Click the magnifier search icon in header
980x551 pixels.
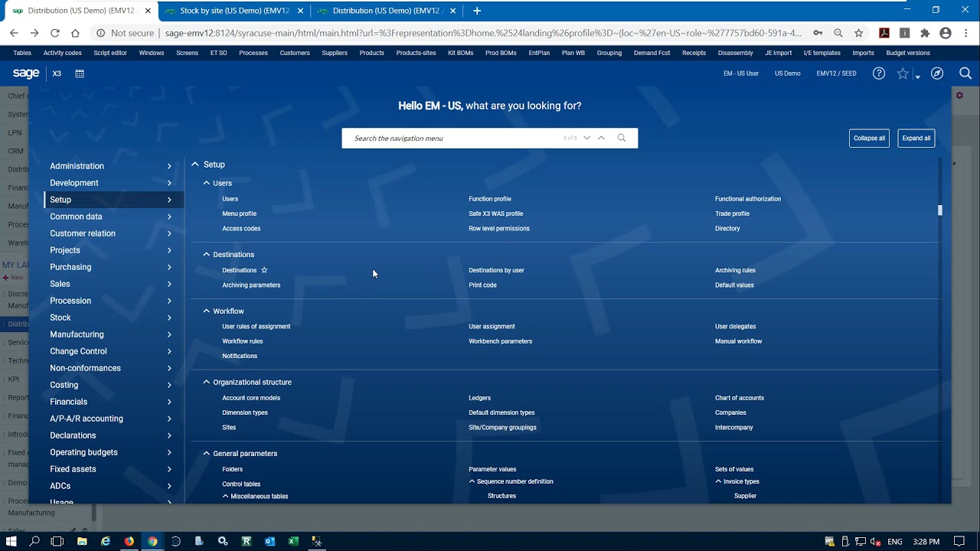965,73
